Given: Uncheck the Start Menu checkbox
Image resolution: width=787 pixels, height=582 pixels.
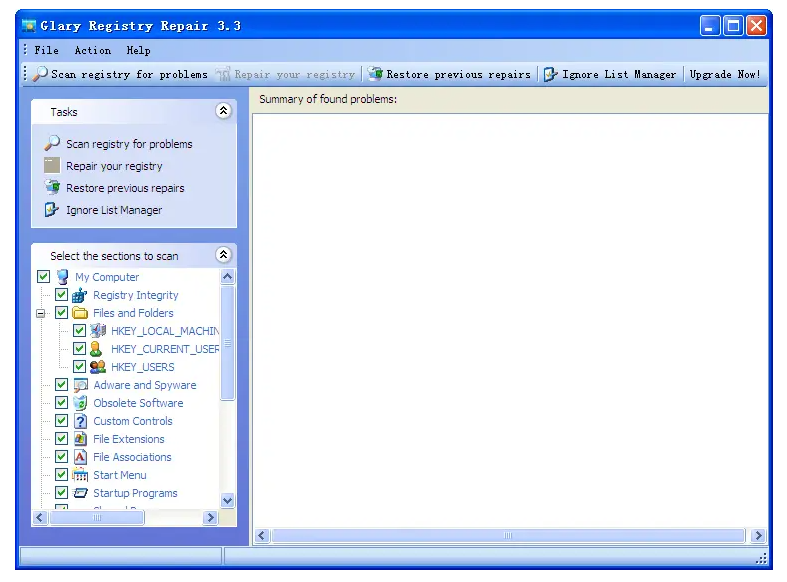Looking at the screenshot, I should [x=62, y=475].
